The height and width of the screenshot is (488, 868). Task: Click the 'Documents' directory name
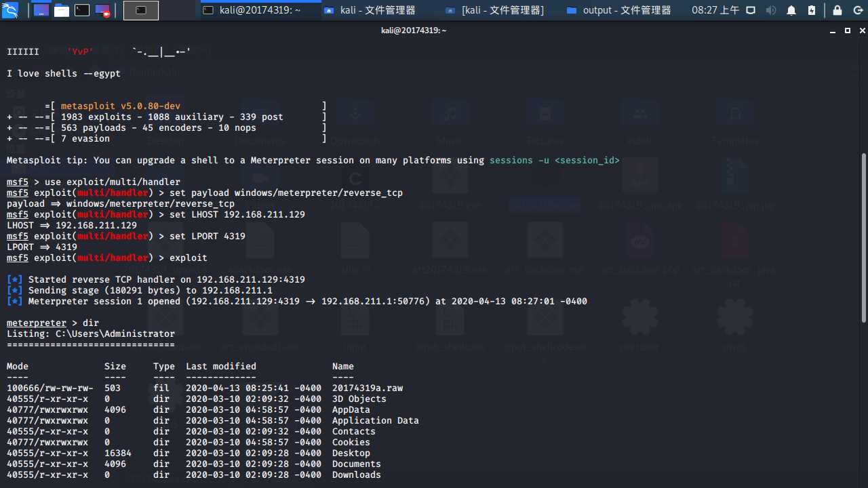pos(357,464)
